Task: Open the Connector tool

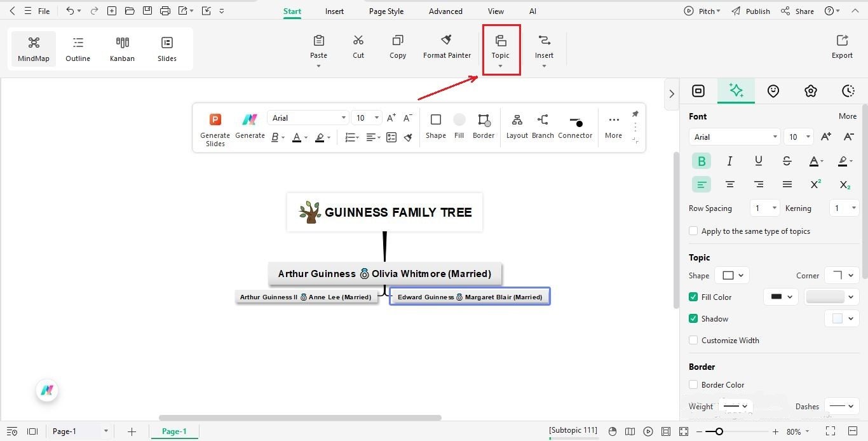Action: [575, 126]
